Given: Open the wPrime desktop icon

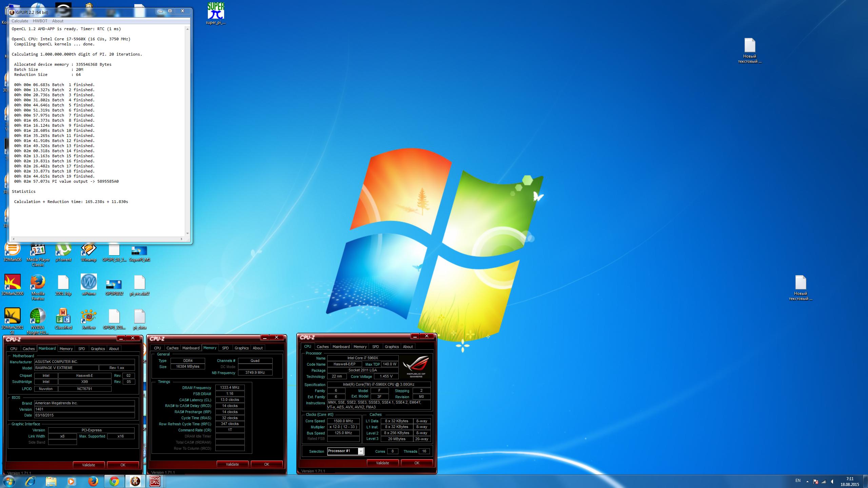Looking at the screenshot, I should click(88, 285).
